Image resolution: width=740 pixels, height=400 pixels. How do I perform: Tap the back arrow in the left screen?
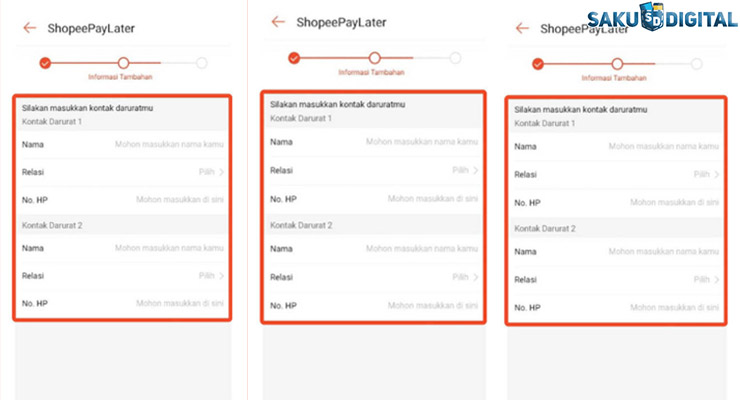(30, 28)
